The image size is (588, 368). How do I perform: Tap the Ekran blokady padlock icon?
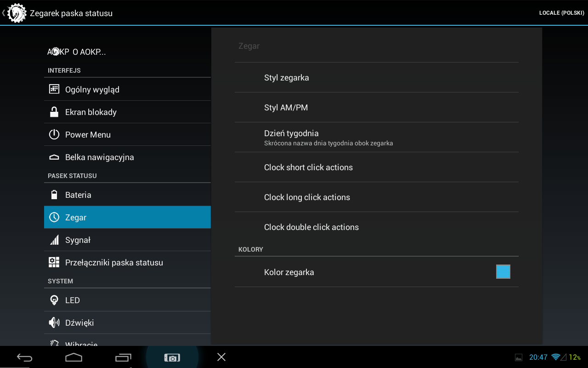click(x=54, y=112)
